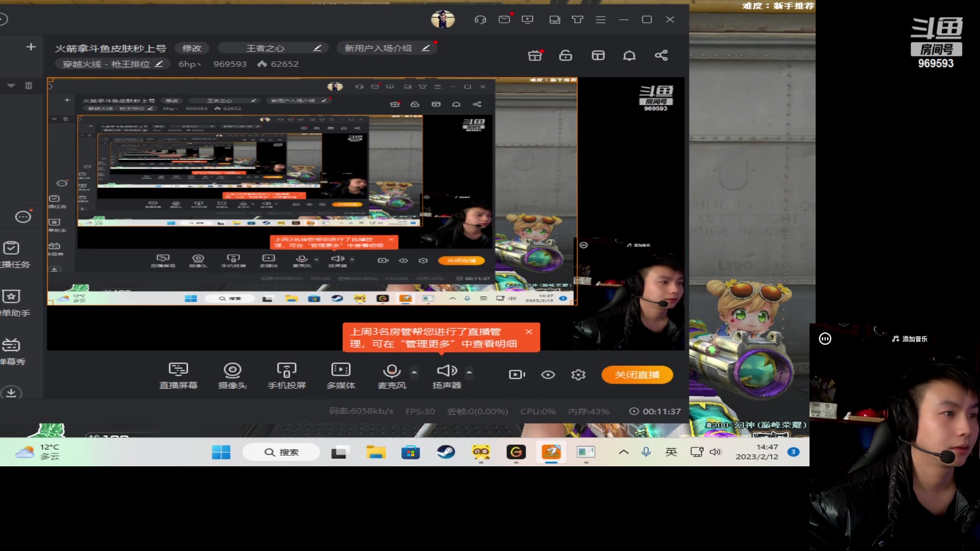Open 单助手 assistant in sidebar
980x551 pixels.
[14, 303]
